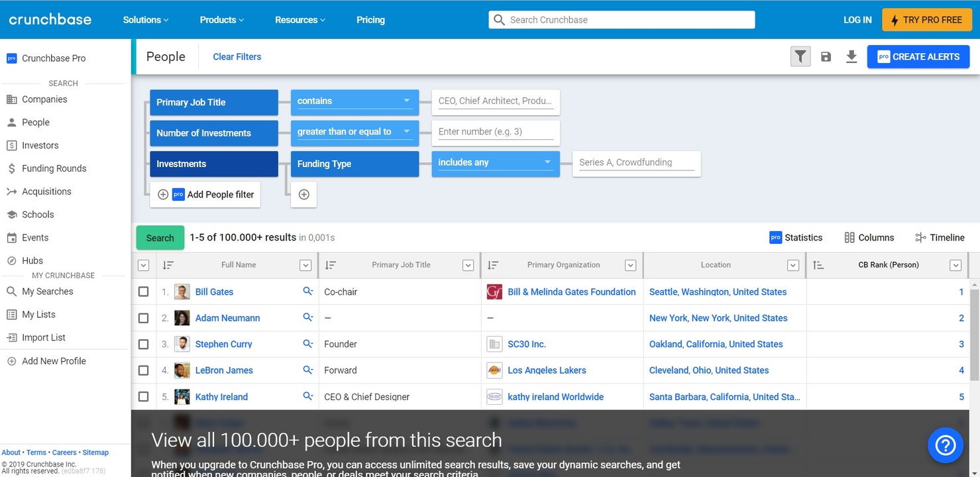Click the Crunchbase Pro badge icon in sidebar
Image resolution: width=980 pixels, height=477 pixels.
coord(11,58)
